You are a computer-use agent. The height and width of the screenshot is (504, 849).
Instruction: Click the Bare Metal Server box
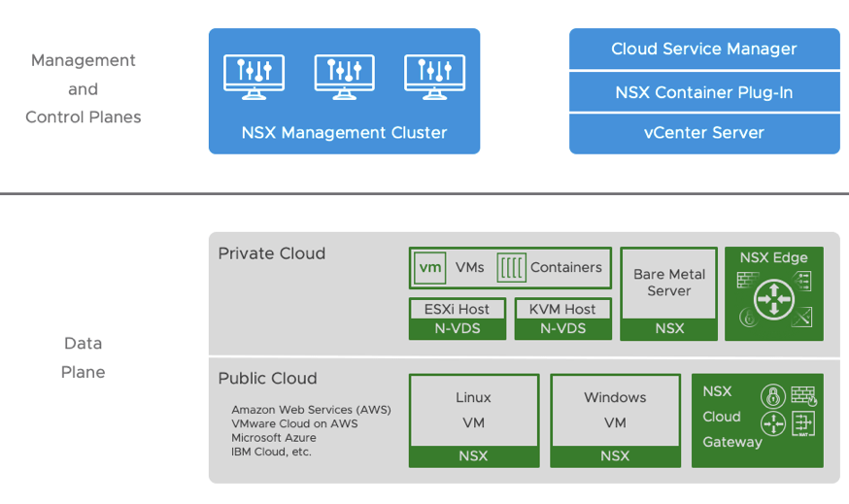click(669, 283)
